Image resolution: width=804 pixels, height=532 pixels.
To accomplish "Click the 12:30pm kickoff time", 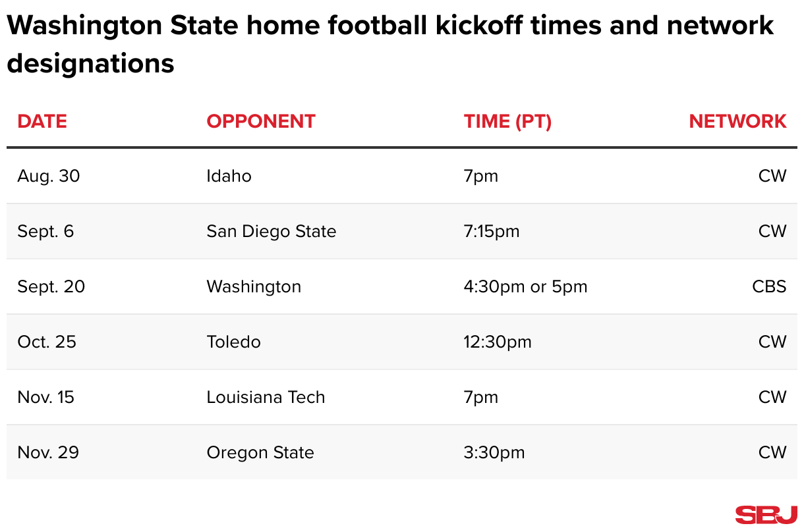I will [498, 342].
